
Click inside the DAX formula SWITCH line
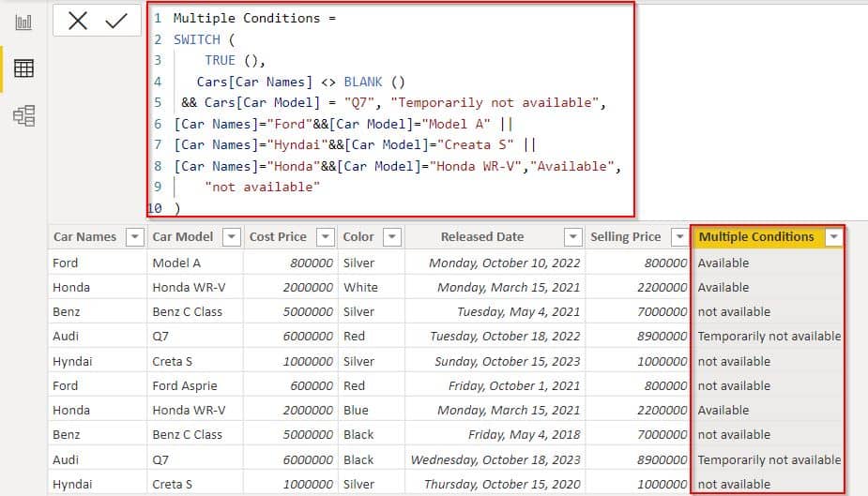point(205,39)
